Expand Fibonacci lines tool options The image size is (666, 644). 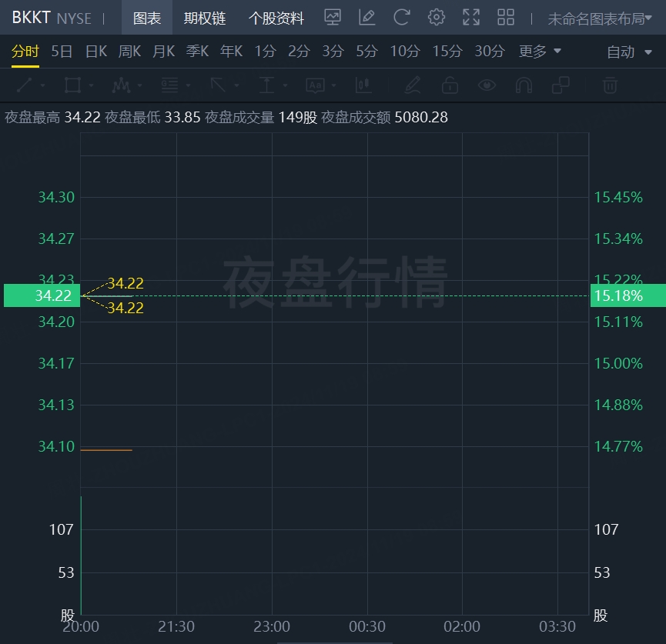pyautogui.click(x=188, y=85)
